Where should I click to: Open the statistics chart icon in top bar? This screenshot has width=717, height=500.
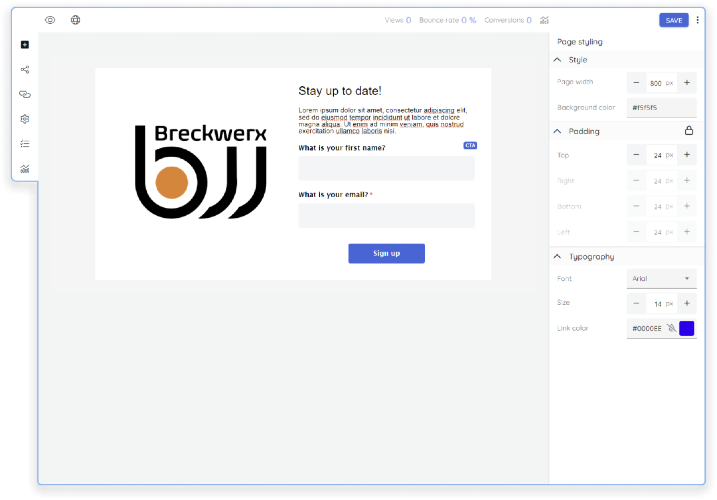[544, 20]
